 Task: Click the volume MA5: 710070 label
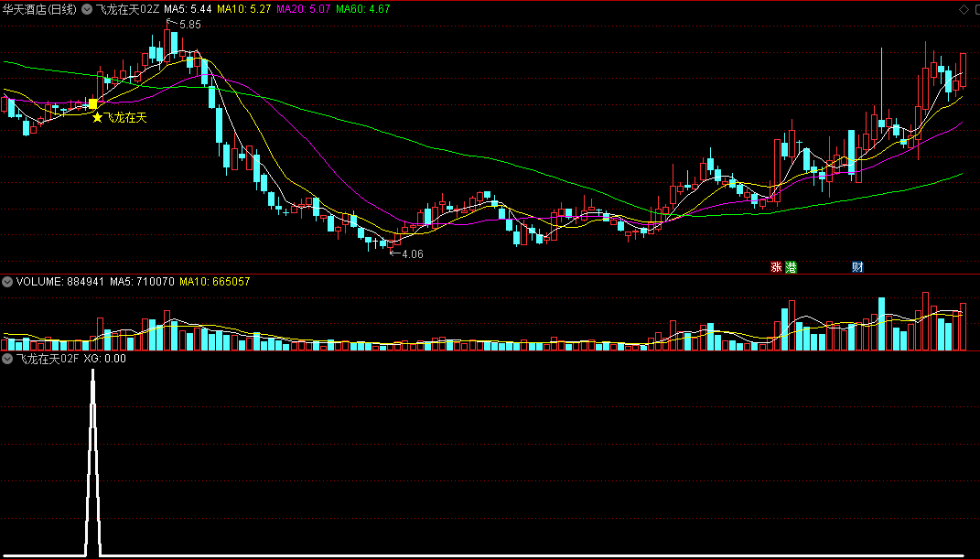pos(142,282)
